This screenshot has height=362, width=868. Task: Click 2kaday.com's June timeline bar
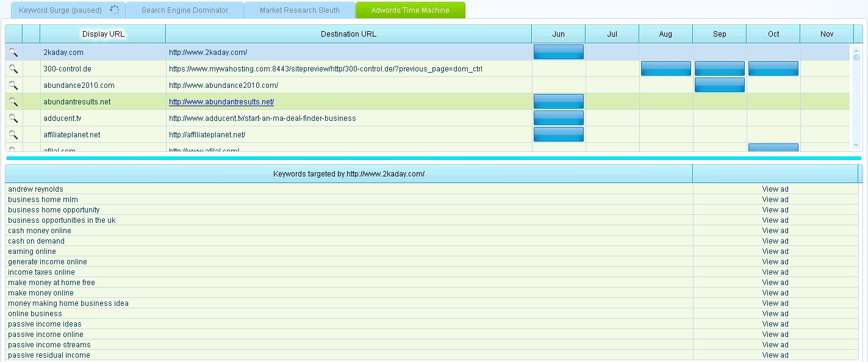(558, 52)
